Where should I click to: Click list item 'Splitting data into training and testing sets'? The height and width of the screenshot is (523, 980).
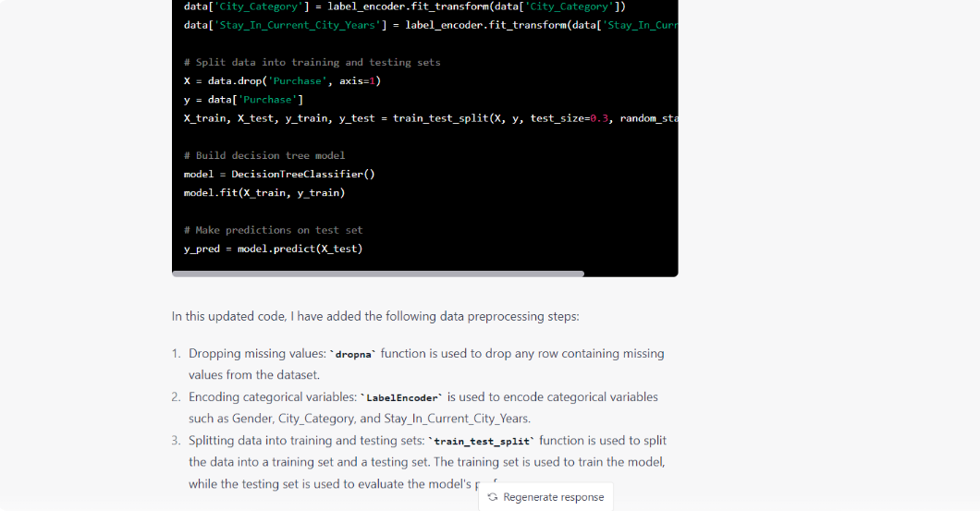(419, 462)
